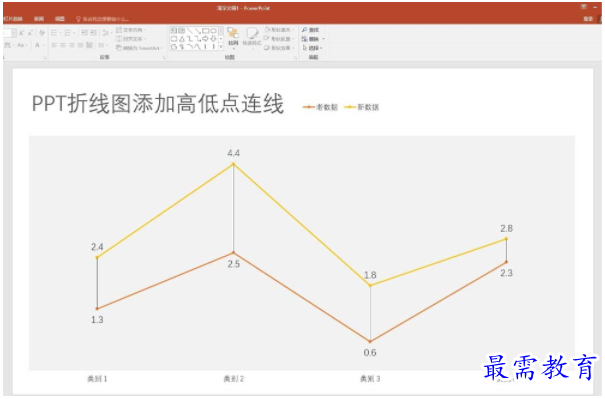Select the Vertical Text Box shape

pos(181,30)
